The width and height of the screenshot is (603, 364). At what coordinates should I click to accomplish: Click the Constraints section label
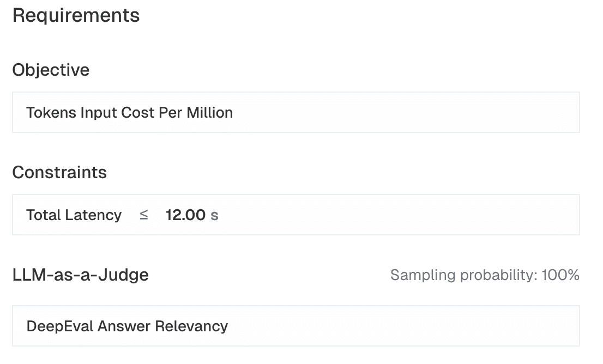coord(59,172)
